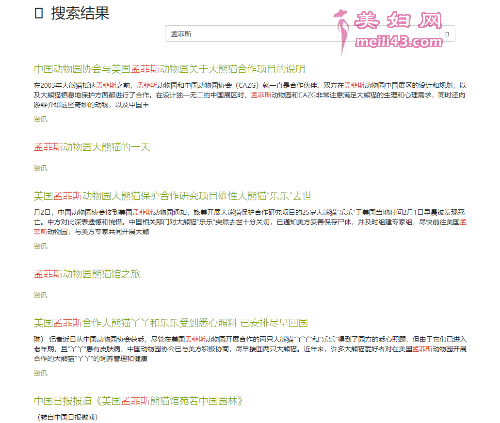
Task: Click the search button icon in search box
Action: tap(447, 34)
